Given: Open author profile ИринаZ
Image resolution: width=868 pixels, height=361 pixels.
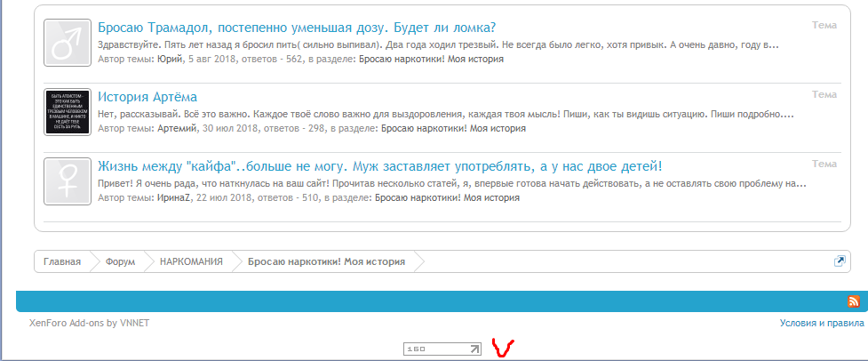Looking at the screenshot, I should click(x=174, y=197).
